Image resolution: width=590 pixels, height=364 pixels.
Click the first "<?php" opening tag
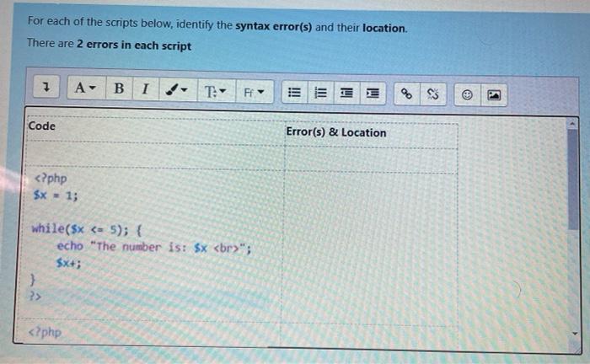coord(51,178)
